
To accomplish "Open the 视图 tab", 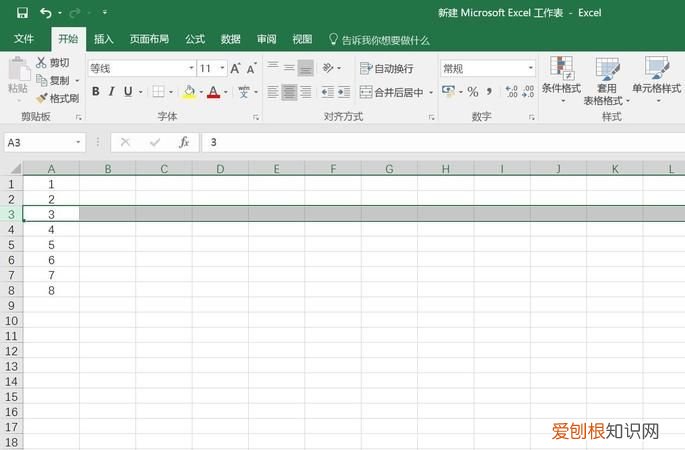I will click(x=302, y=39).
